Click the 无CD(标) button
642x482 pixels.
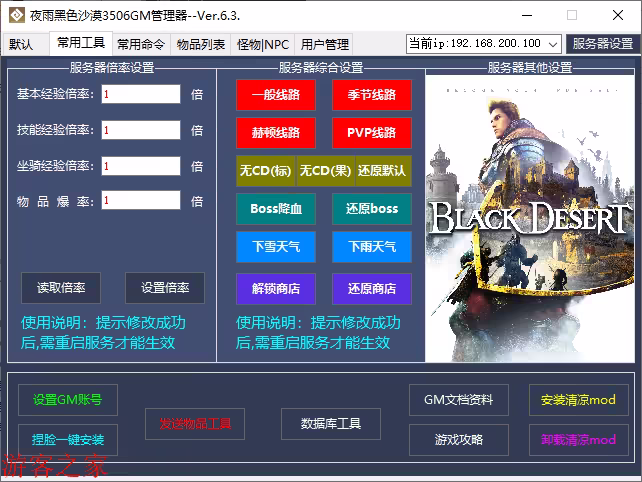266,171
